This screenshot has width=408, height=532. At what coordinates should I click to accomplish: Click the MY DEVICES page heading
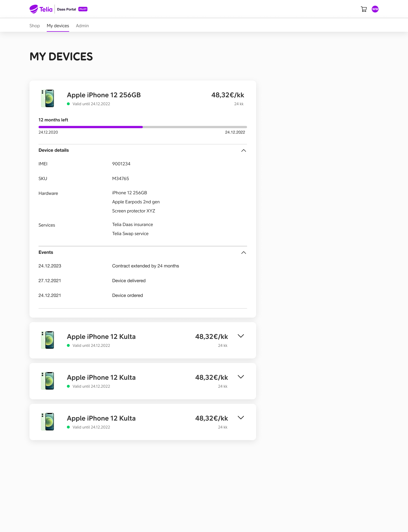(61, 57)
